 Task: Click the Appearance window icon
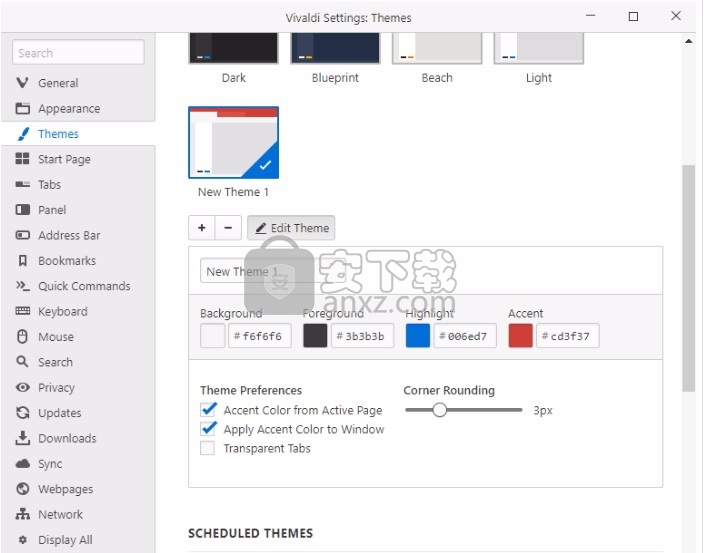click(22, 108)
